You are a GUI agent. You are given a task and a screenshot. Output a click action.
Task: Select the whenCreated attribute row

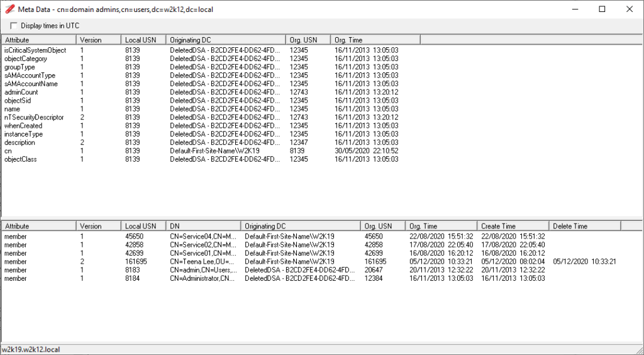(211, 126)
